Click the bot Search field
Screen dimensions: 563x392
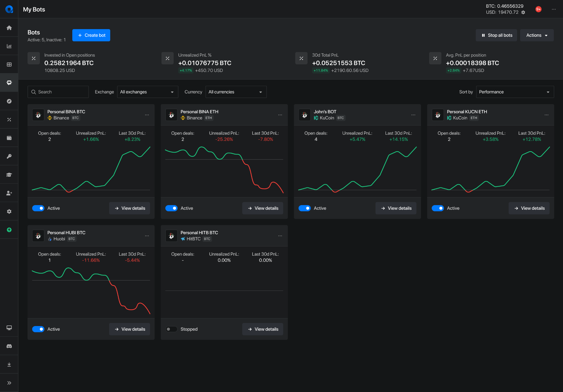pos(58,92)
